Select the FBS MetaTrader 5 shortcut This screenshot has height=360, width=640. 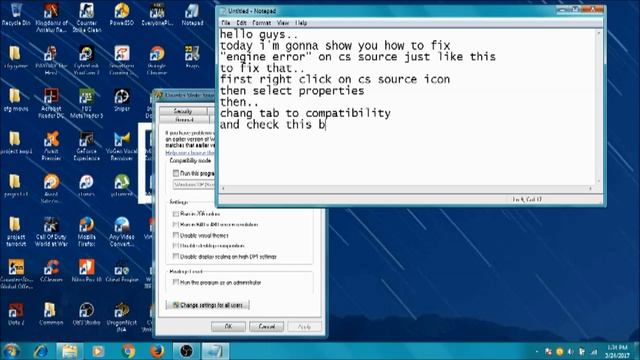click(87, 103)
